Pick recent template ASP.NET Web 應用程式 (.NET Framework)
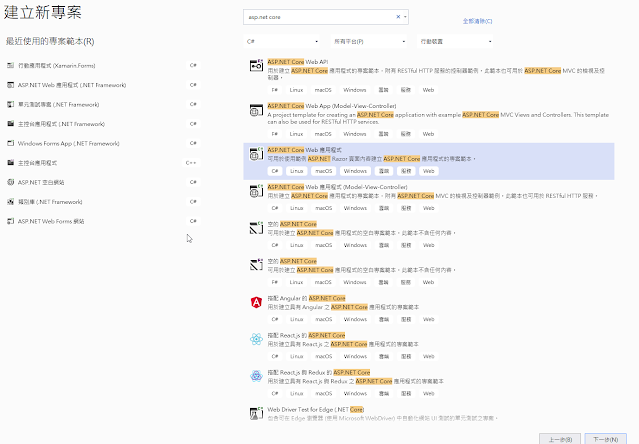Screen dimensions: 639x444 coord(72,85)
